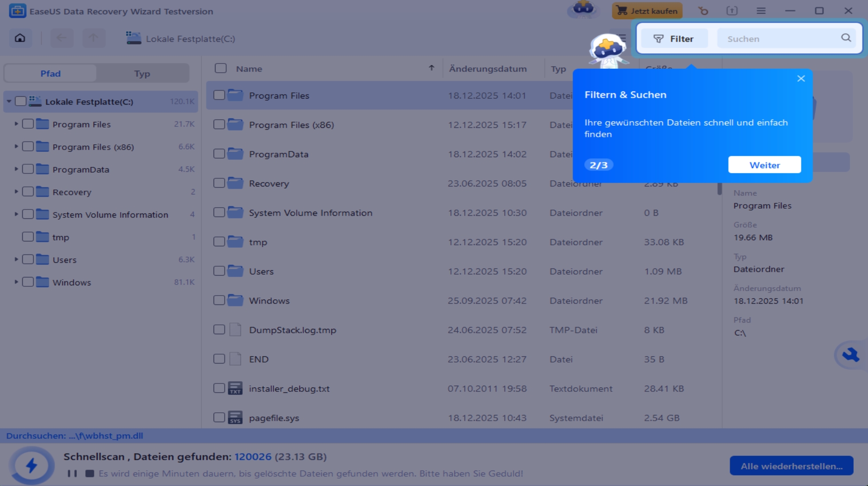Toggle the select-all checkbox beside Name
Image resolution: width=868 pixels, height=486 pixels.
pyautogui.click(x=220, y=68)
